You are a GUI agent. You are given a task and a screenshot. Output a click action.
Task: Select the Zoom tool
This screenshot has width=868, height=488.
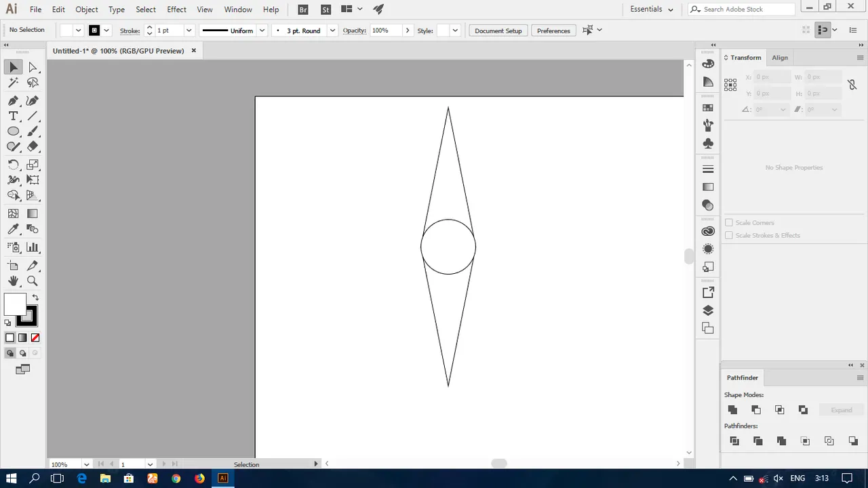[33, 281]
